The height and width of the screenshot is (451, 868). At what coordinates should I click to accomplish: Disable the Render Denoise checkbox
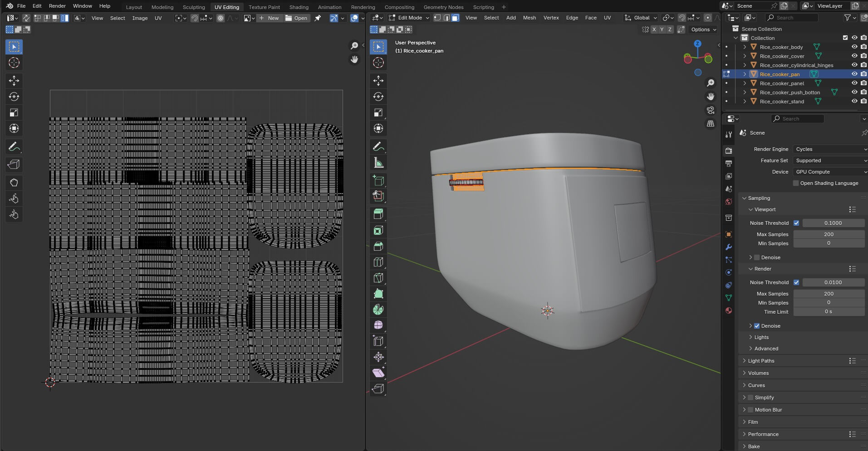[757, 326]
